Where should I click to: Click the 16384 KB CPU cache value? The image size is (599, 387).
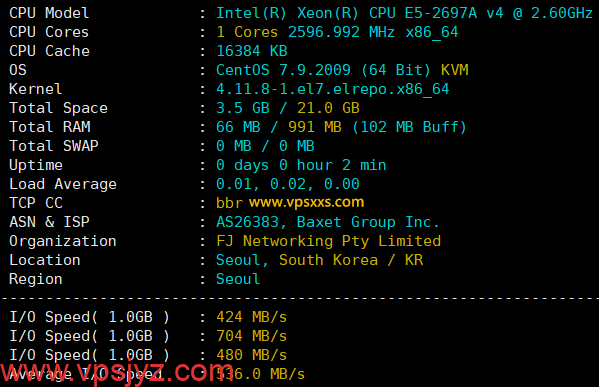coord(252,51)
